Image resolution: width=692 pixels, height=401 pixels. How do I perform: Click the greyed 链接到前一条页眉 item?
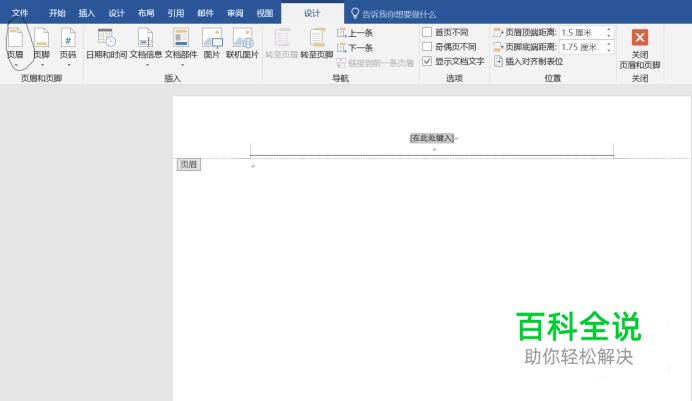[x=375, y=63]
